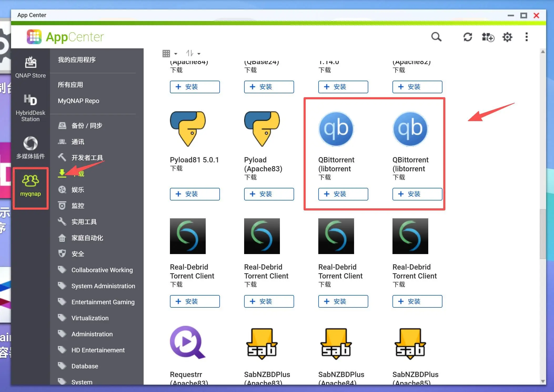This screenshot has width=554, height=392.
Task: Choose the 备份 / 同步 category
Action: [87, 126]
